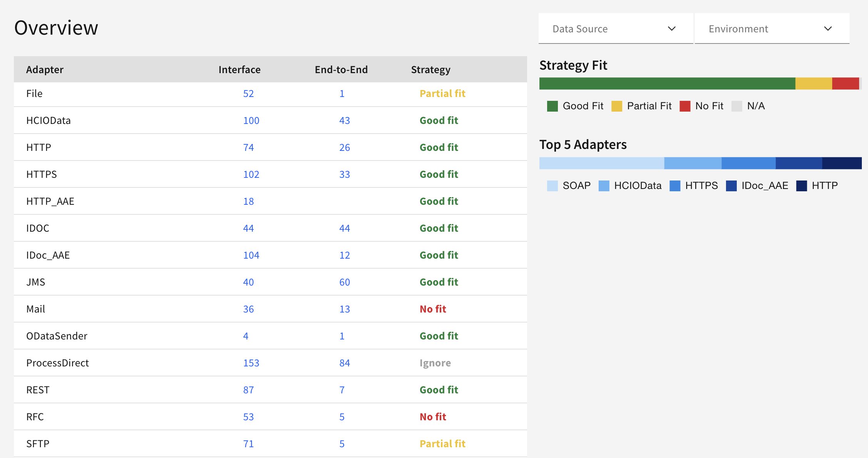
Task: Click the IDoc_AAE legend swatch
Action: 731,186
